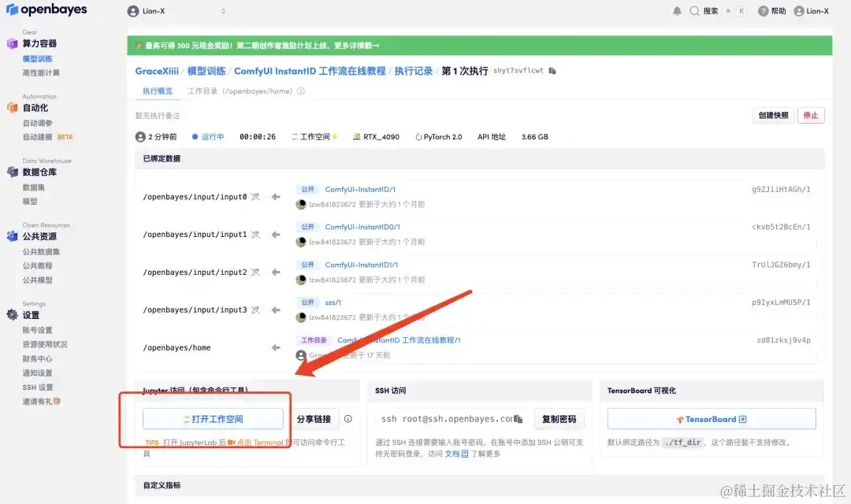Open 财务中心 in the sidebar
The width and height of the screenshot is (851, 504).
point(38,358)
